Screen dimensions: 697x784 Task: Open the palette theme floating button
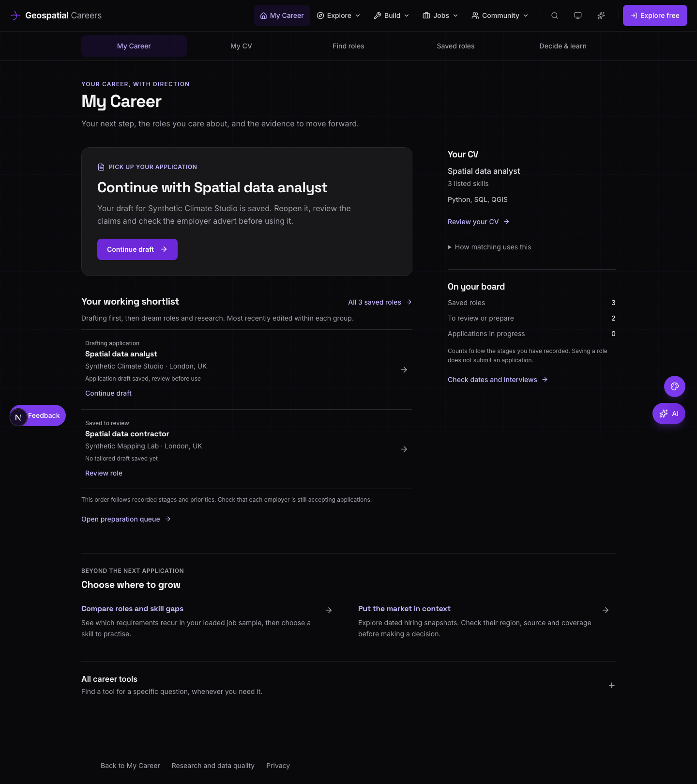[675, 386]
